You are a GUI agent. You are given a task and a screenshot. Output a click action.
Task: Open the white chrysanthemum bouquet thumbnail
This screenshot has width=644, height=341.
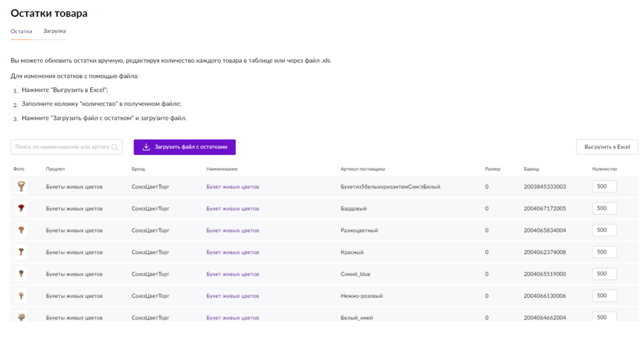tap(21, 186)
